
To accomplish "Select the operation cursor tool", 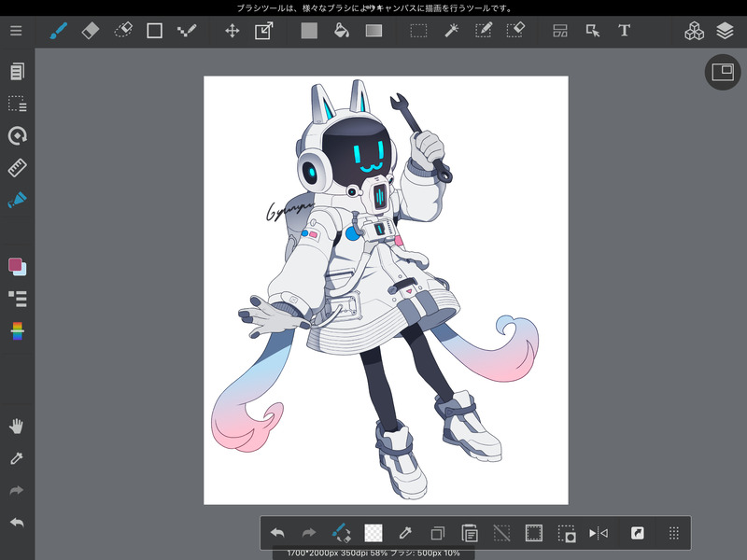I will pyautogui.click(x=593, y=31).
